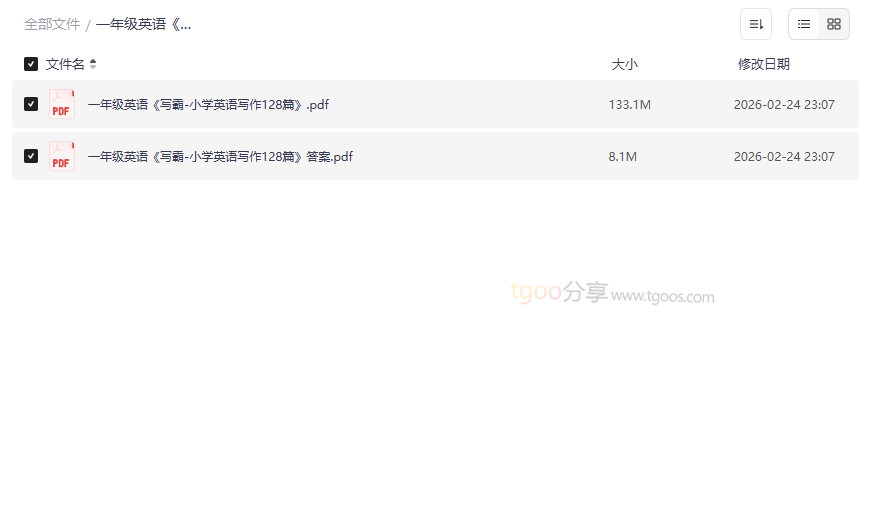Screen dimensions: 874x514
Task: Click the 一年级英语《... breadcrumb folder
Action: click(143, 25)
